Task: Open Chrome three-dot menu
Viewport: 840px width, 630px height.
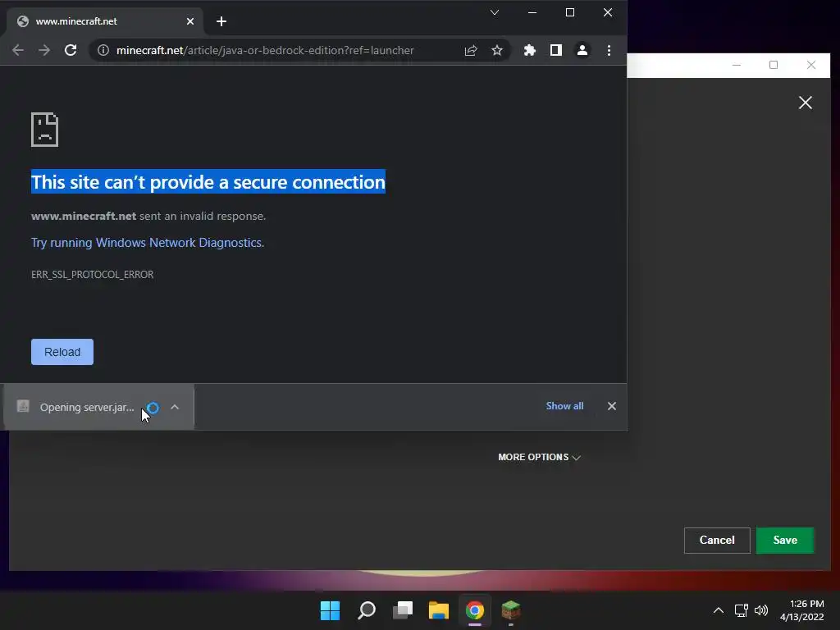Action: click(609, 50)
